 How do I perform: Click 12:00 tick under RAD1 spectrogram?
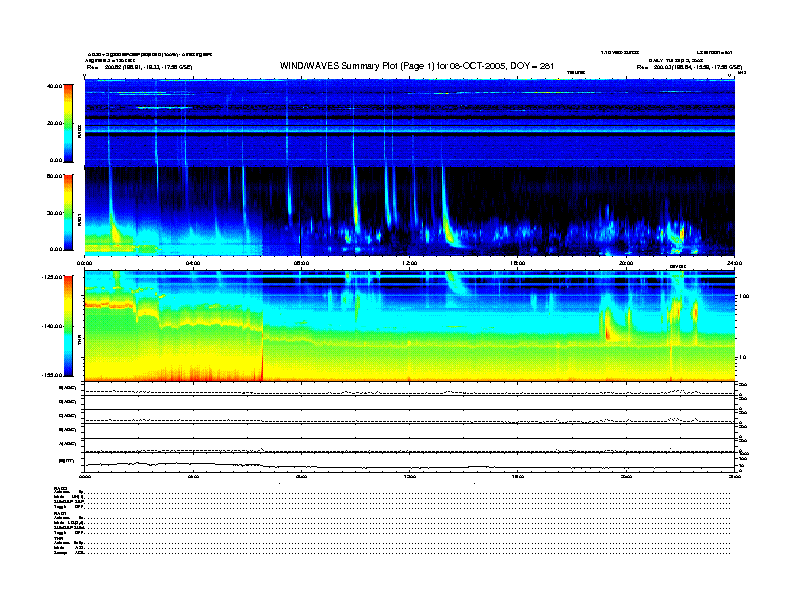410,263
